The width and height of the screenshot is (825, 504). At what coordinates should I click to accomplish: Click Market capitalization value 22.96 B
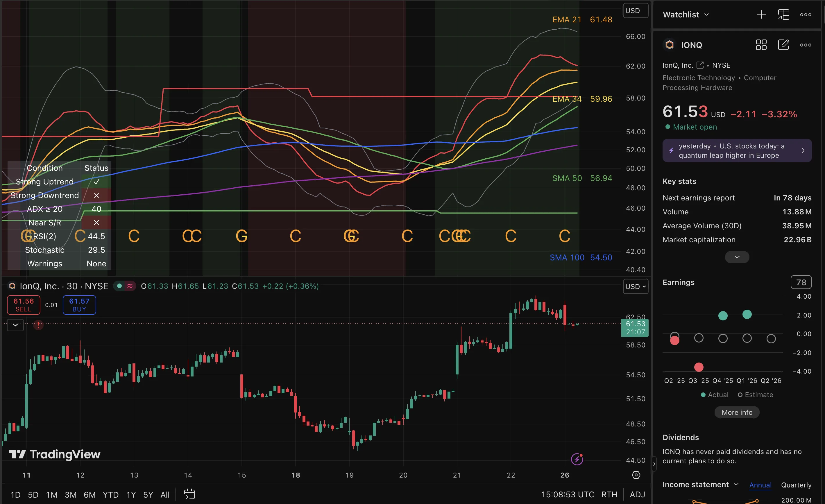[797, 240]
